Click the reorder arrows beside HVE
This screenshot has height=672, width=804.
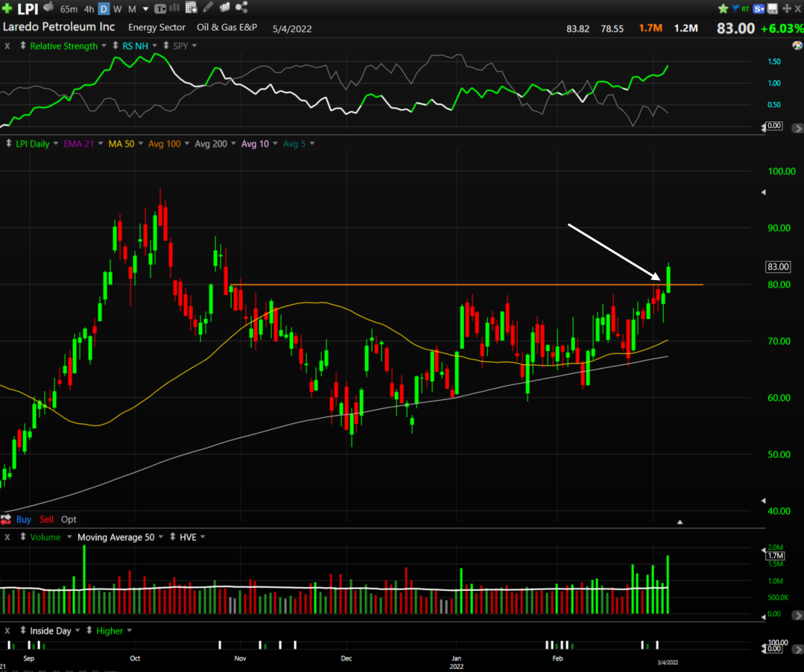click(x=173, y=536)
